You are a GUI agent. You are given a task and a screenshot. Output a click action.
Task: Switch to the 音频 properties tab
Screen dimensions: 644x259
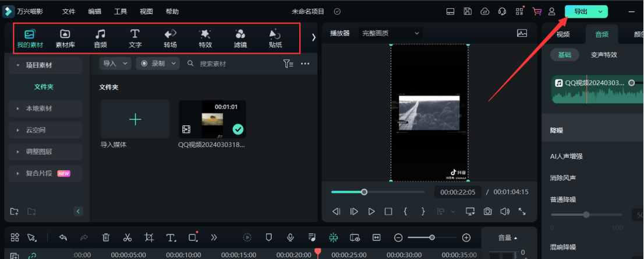point(601,34)
